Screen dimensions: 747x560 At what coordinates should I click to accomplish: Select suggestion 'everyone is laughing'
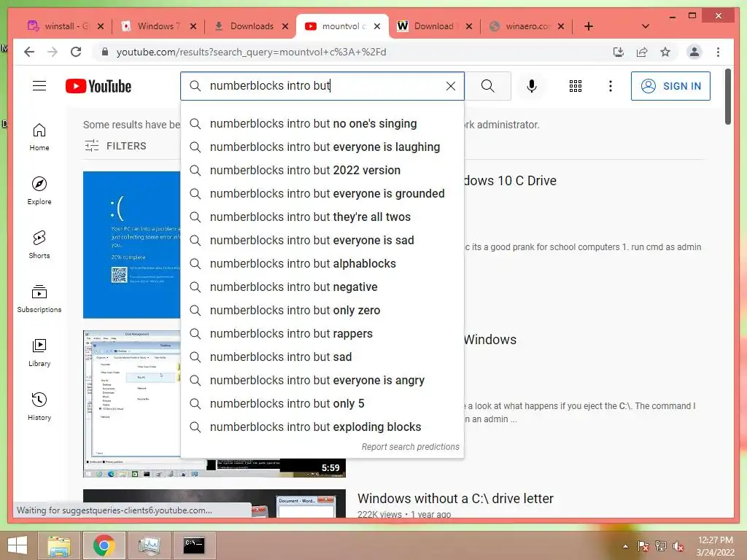322,147
